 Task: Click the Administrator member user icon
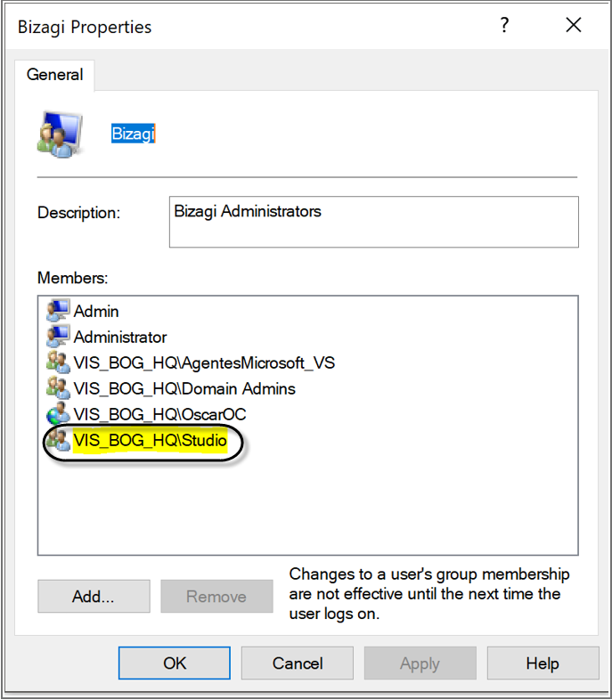58,337
